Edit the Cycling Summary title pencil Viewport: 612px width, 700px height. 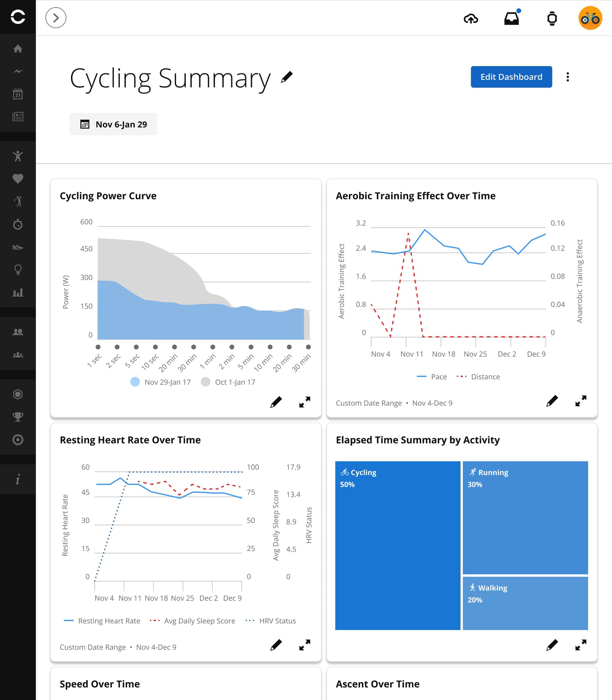(287, 77)
